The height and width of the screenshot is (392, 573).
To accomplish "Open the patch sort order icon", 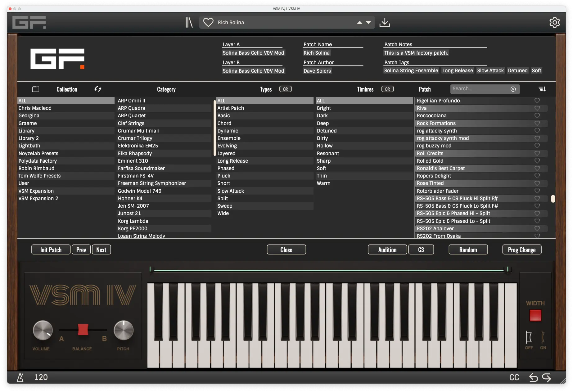I will 542,89.
